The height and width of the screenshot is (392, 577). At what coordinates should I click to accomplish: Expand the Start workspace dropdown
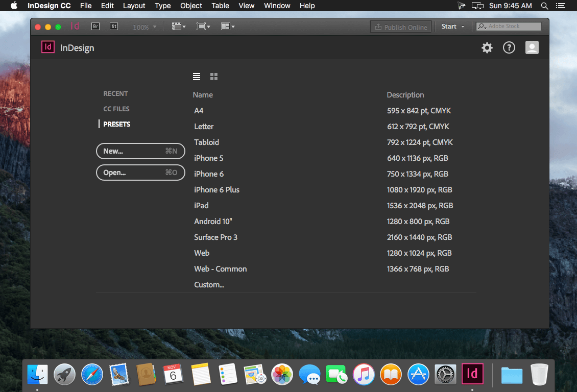(x=452, y=27)
